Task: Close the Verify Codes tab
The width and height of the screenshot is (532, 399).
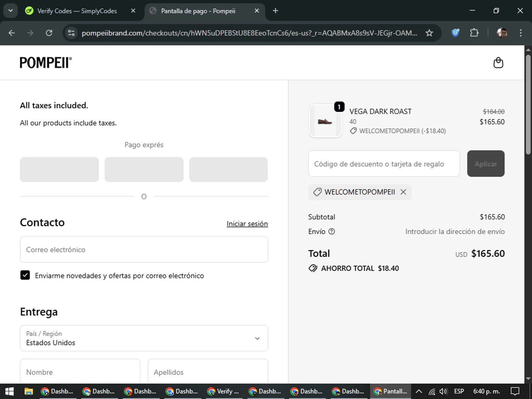Action: (x=133, y=11)
